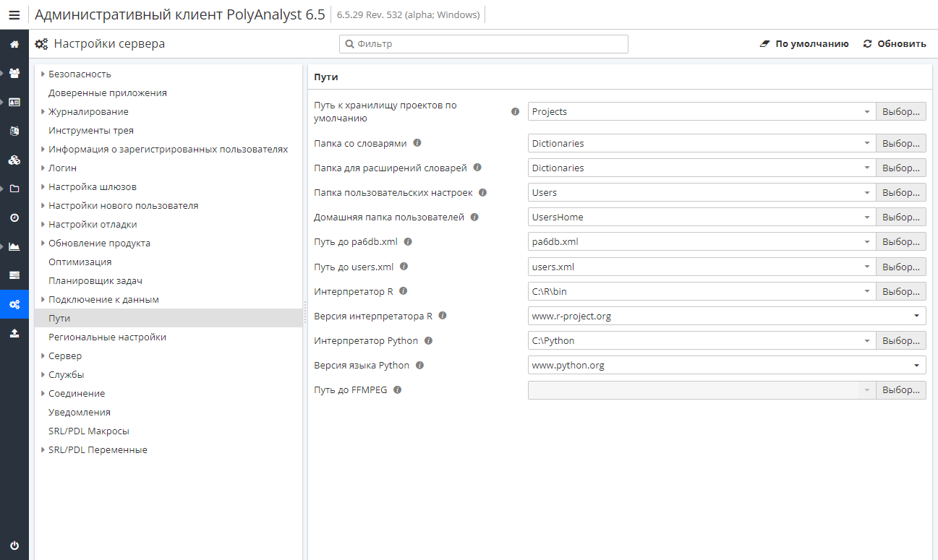Expand the Настройки отладки node
This screenshot has height=560, width=938.
[43, 224]
